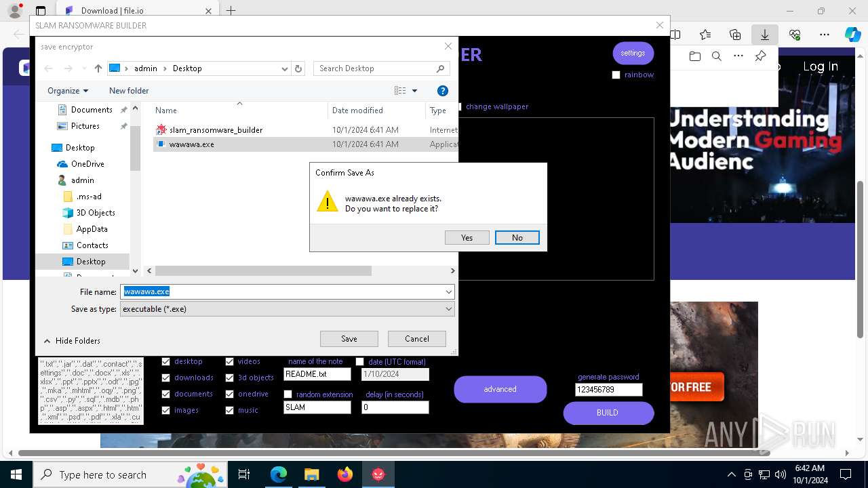Open the advanced options button

pos(500,389)
